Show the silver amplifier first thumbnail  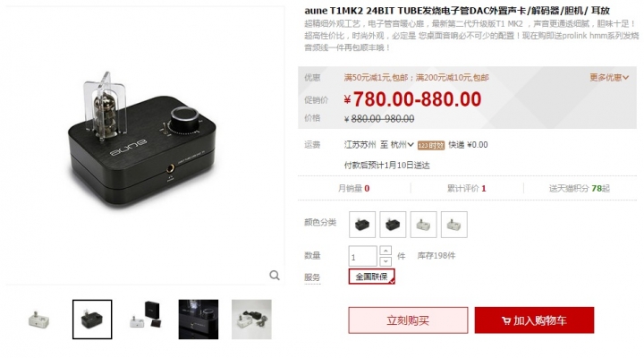[39, 320]
